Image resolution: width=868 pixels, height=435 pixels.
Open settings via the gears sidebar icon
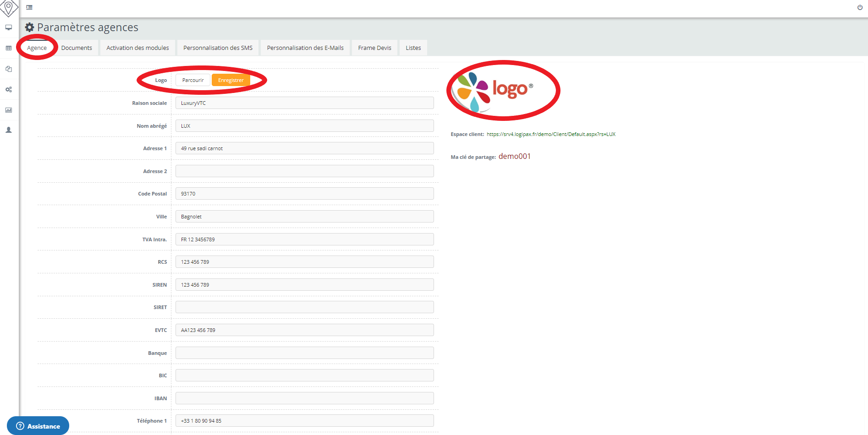[x=8, y=89]
